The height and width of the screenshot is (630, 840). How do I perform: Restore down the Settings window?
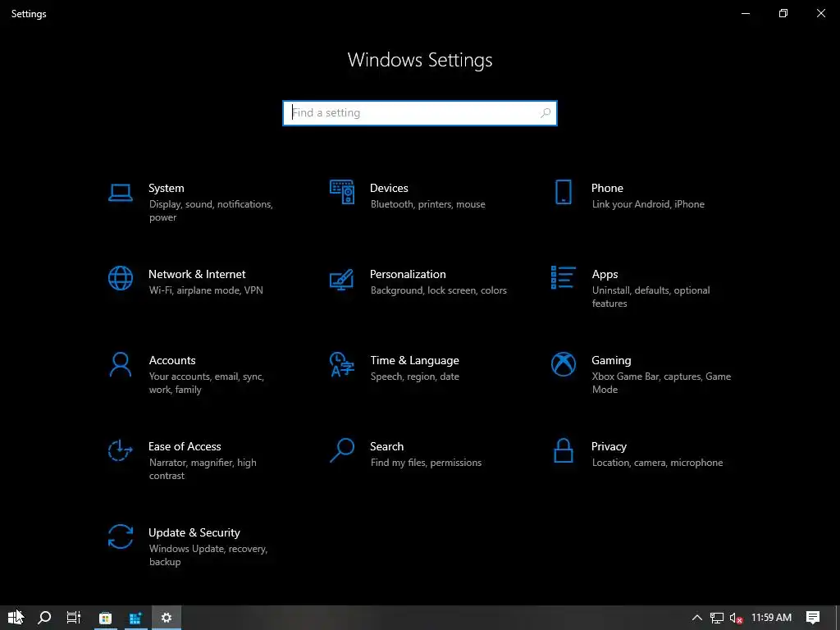(x=783, y=13)
